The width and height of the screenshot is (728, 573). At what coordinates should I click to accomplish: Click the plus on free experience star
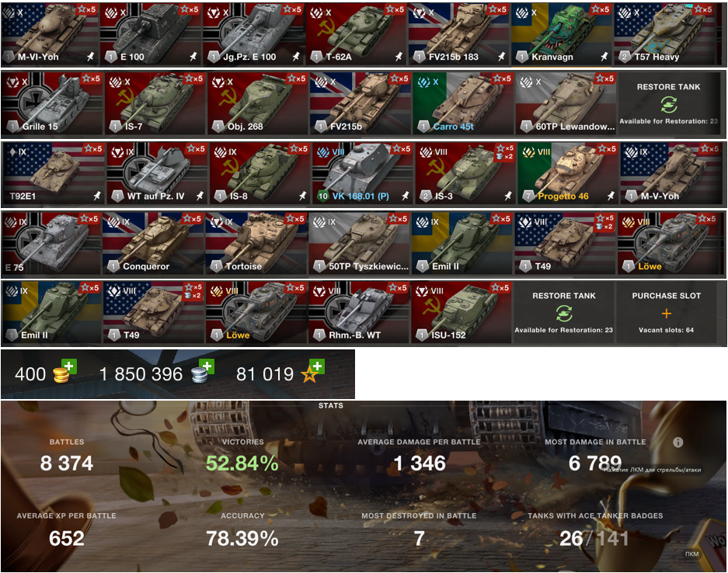click(317, 366)
